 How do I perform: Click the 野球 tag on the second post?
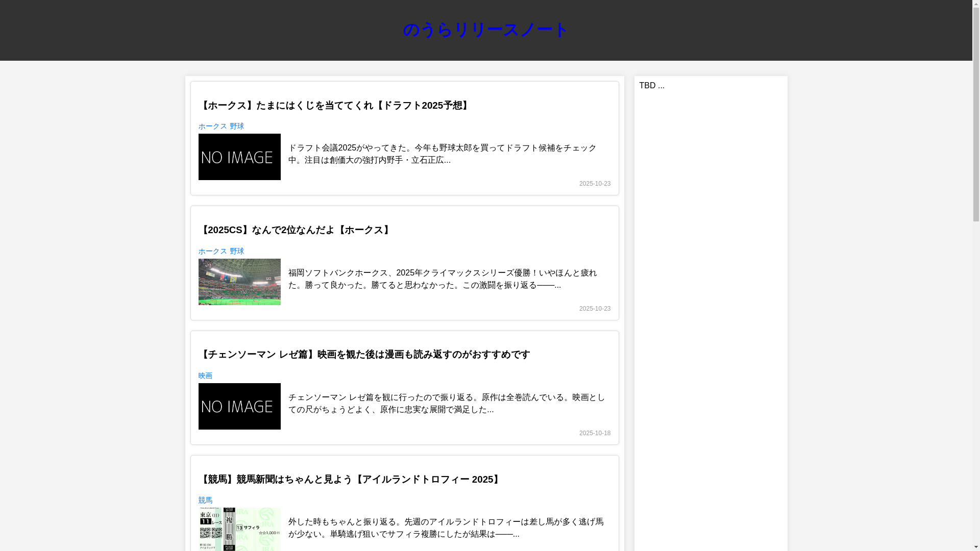click(x=237, y=252)
